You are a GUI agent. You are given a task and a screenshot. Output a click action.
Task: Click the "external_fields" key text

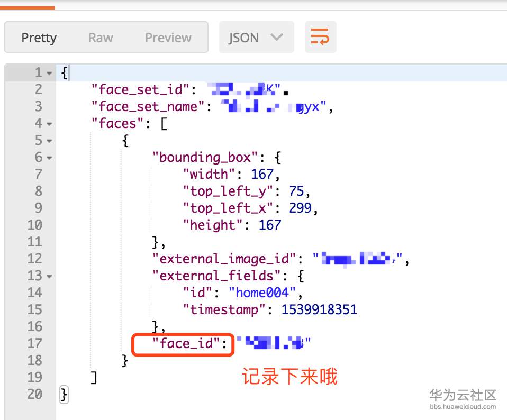[216, 276]
